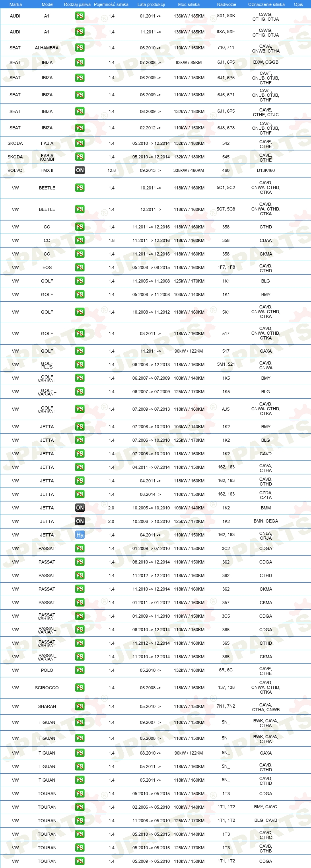Image resolution: width=311 pixels, height=868 pixels.
Task: Click the Oznaczenie silnika column header
Action: 266,4
